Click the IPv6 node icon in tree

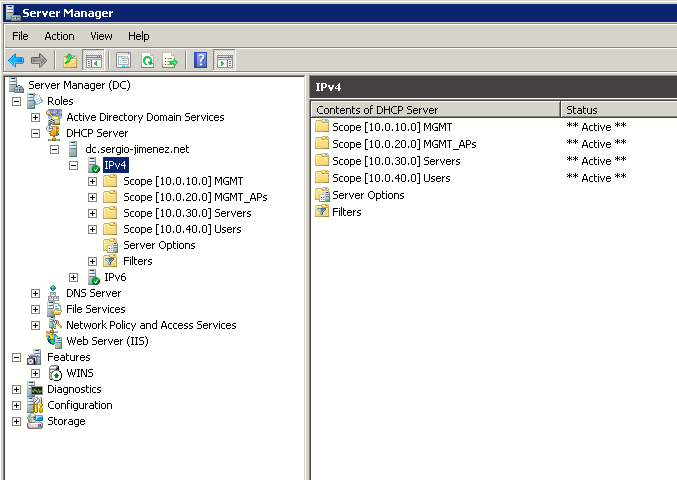coord(93,277)
